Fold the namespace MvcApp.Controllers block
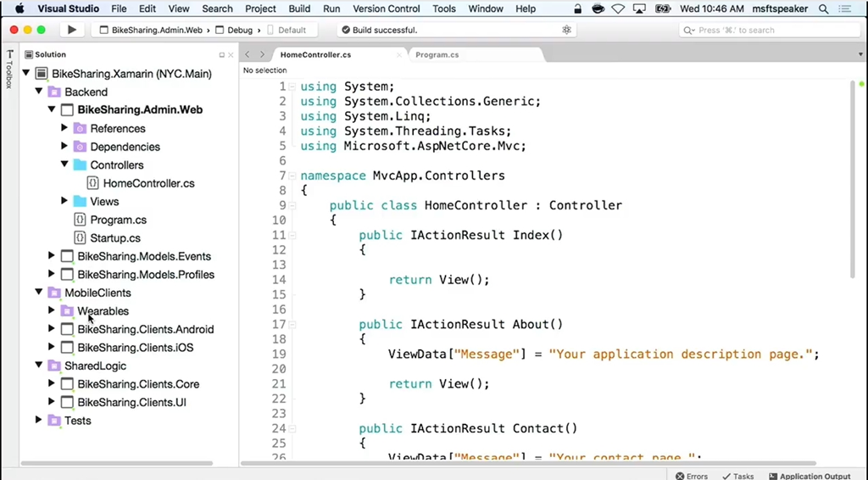The width and height of the screenshot is (868, 480). click(x=292, y=176)
